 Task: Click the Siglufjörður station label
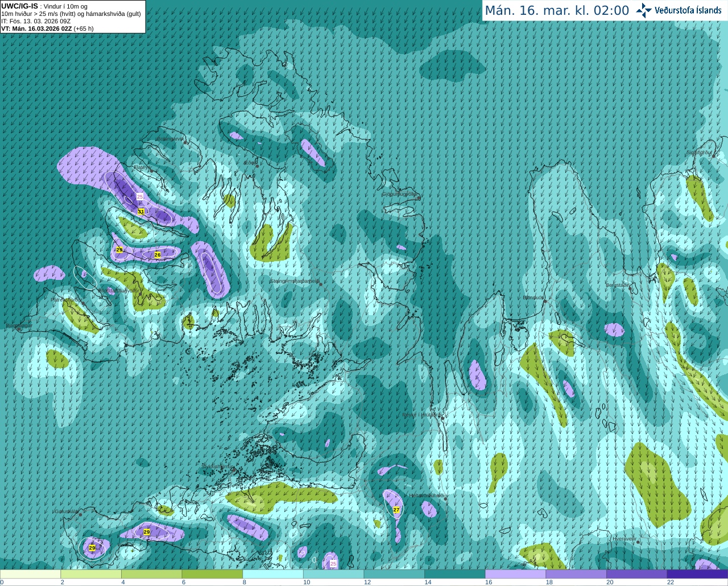click(699, 152)
